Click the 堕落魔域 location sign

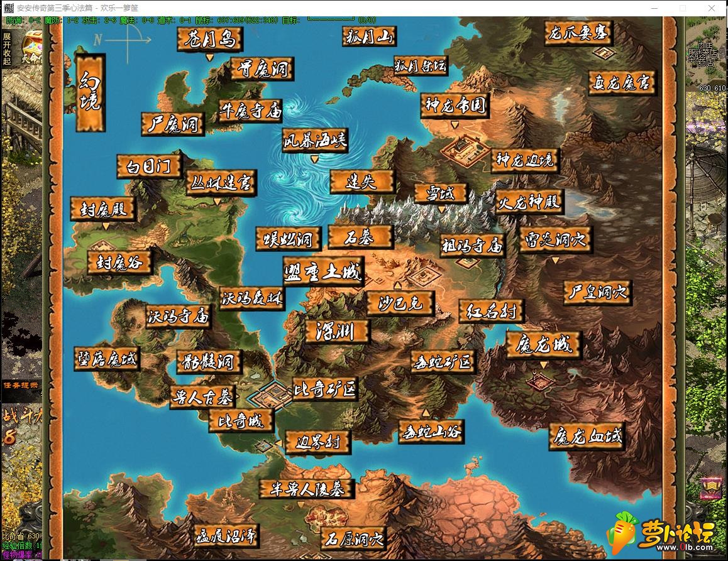click(107, 359)
